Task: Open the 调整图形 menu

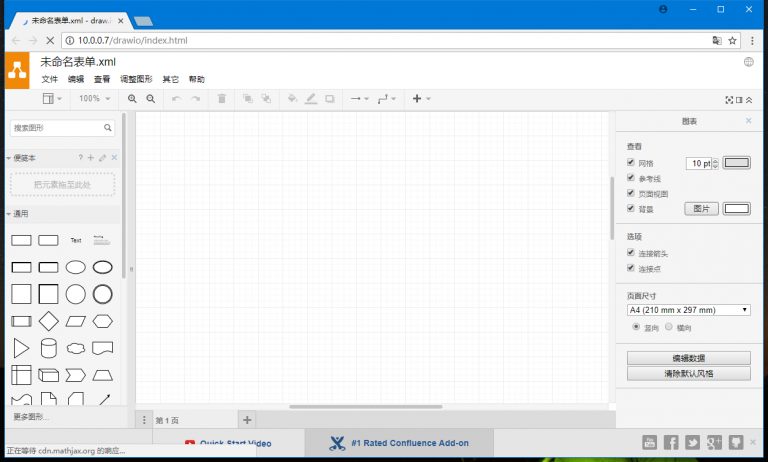Action: [136, 79]
